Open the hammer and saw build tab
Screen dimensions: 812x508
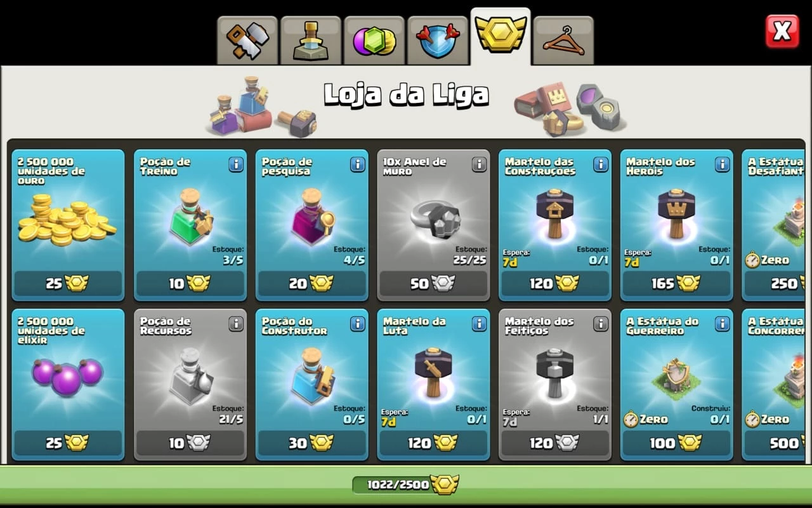coord(247,41)
